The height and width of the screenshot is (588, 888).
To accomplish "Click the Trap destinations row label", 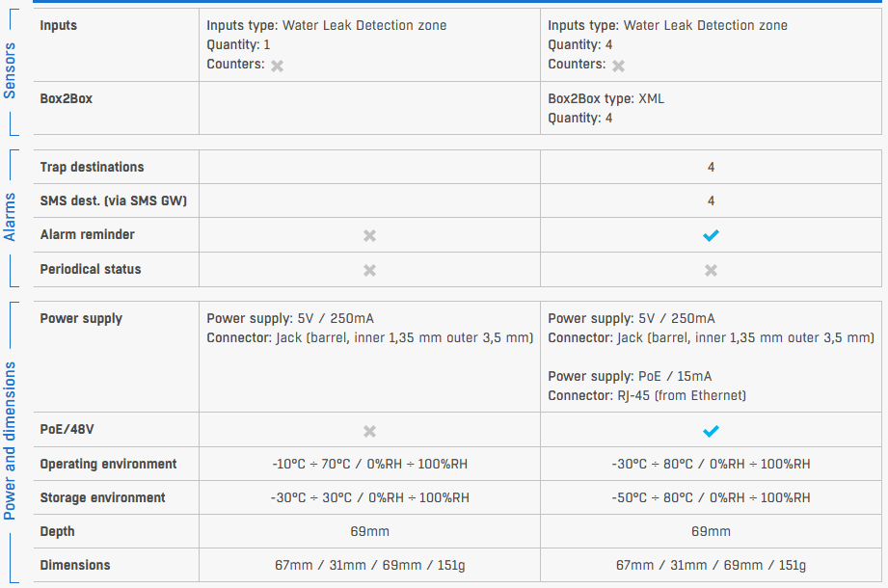I will [92, 167].
